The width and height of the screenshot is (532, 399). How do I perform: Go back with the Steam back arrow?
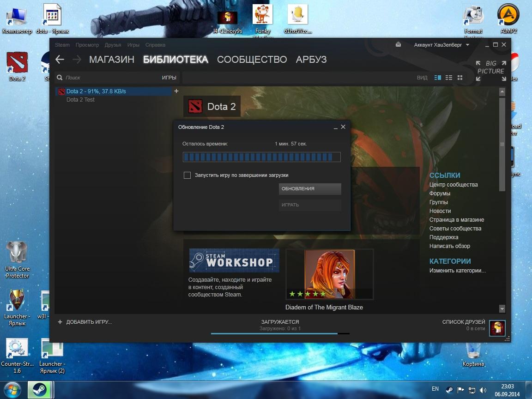coord(60,60)
